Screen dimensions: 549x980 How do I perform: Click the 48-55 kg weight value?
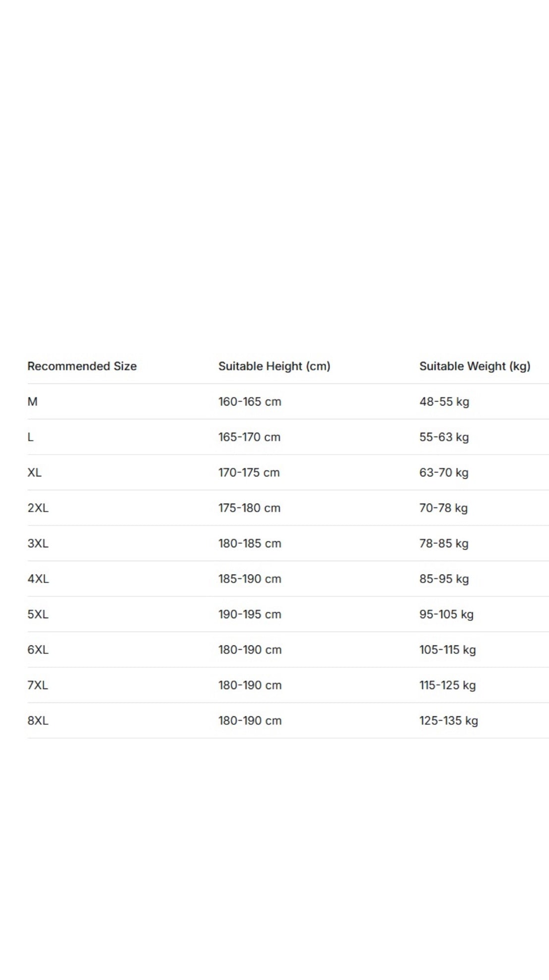tap(444, 402)
